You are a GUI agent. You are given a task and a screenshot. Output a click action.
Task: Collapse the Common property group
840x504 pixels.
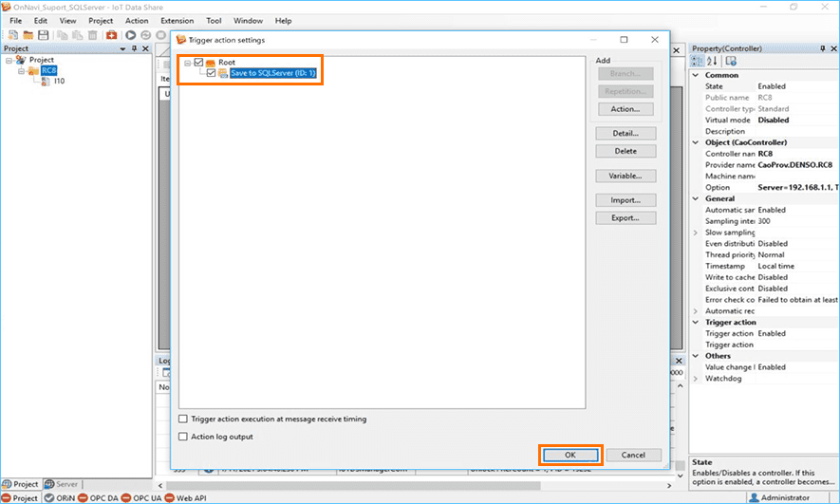tap(696, 75)
